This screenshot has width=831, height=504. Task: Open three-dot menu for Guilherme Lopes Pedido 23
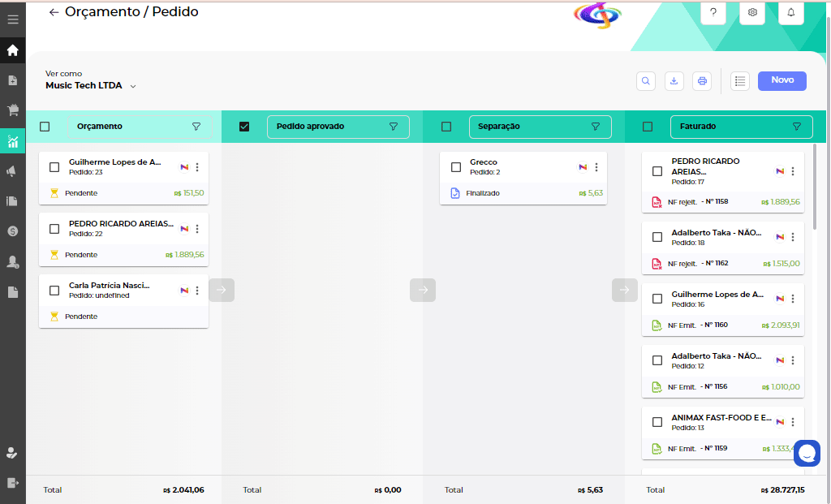(x=197, y=167)
